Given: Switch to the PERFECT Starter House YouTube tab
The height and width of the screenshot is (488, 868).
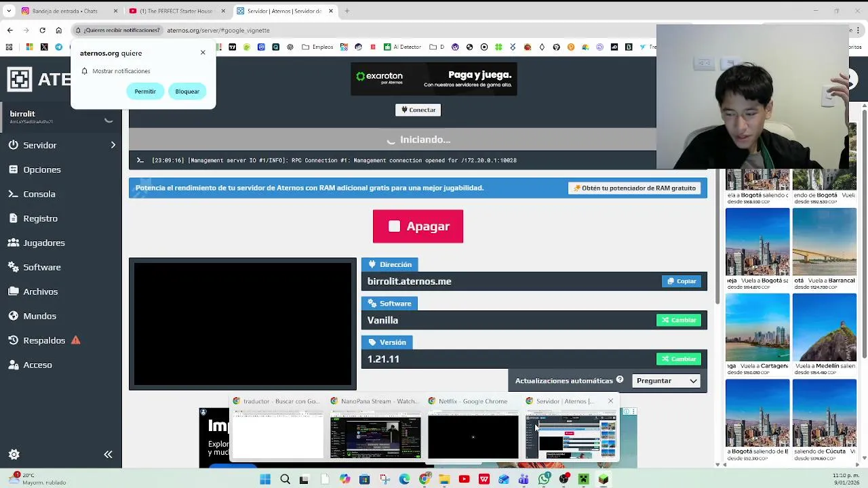Looking at the screenshot, I should [x=175, y=11].
